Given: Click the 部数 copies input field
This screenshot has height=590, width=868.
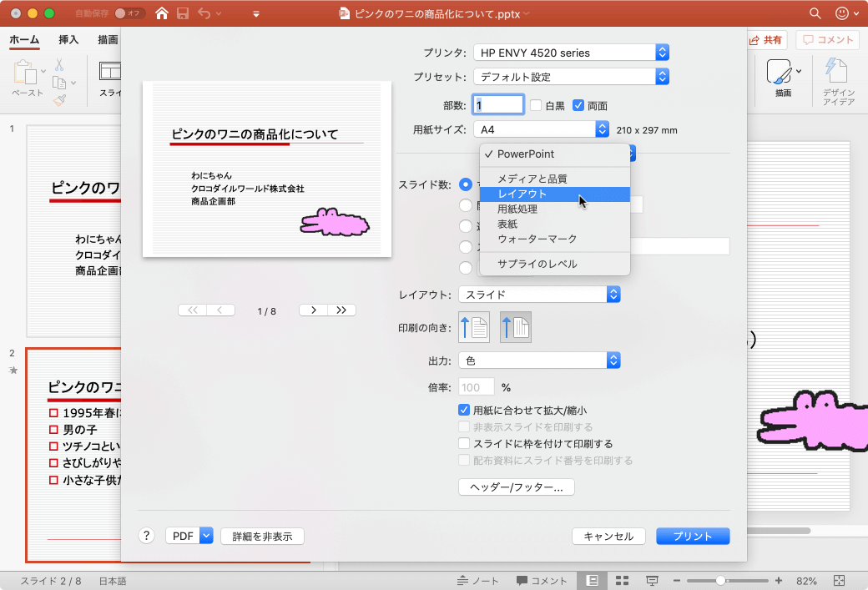Looking at the screenshot, I should pos(498,105).
